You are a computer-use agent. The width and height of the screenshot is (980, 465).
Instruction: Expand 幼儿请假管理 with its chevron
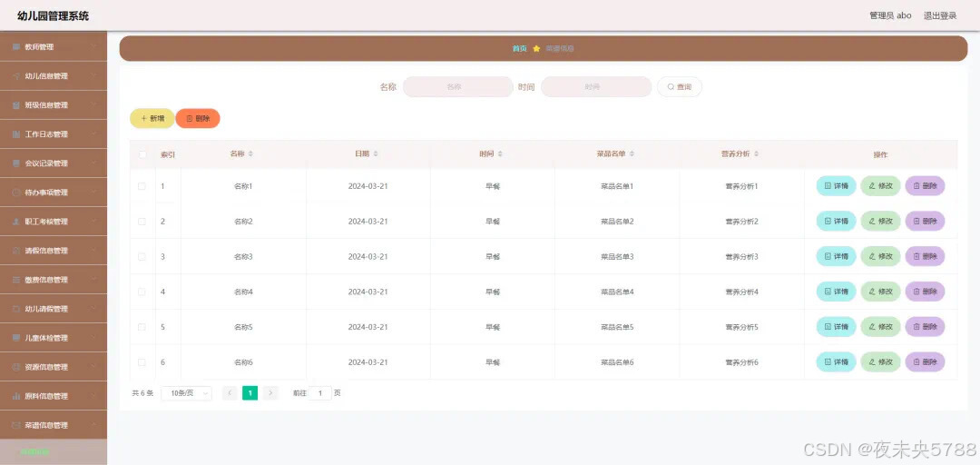point(93,309)
